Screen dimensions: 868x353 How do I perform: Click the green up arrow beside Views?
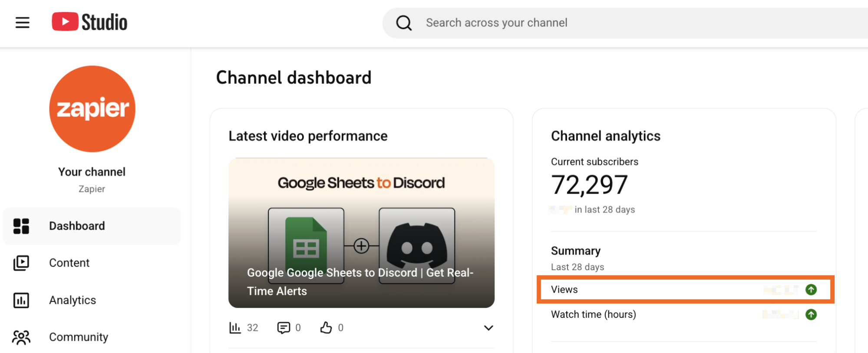click(811, 290)
